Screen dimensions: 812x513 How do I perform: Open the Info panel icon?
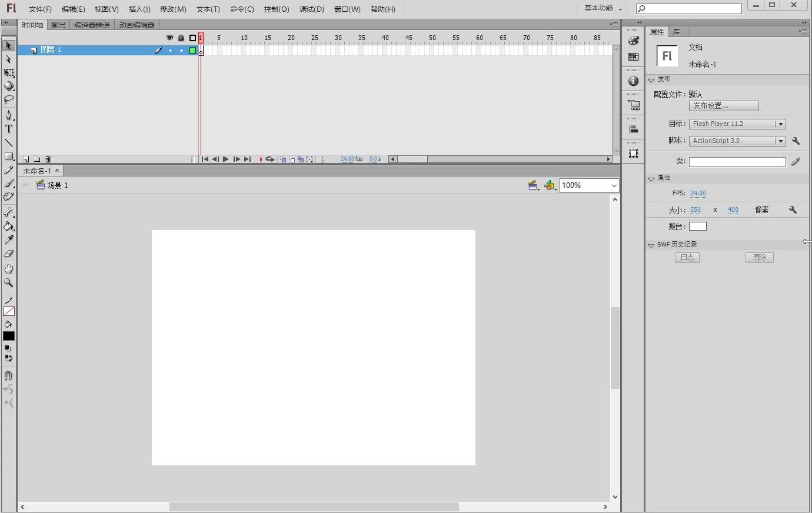[x=633, y=81]
